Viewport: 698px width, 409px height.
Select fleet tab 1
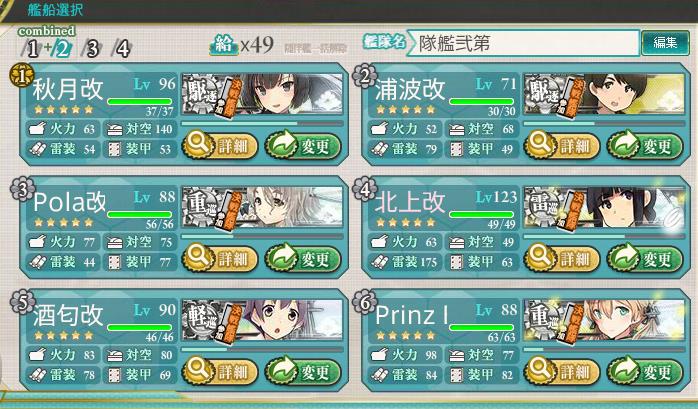[32, 49]
